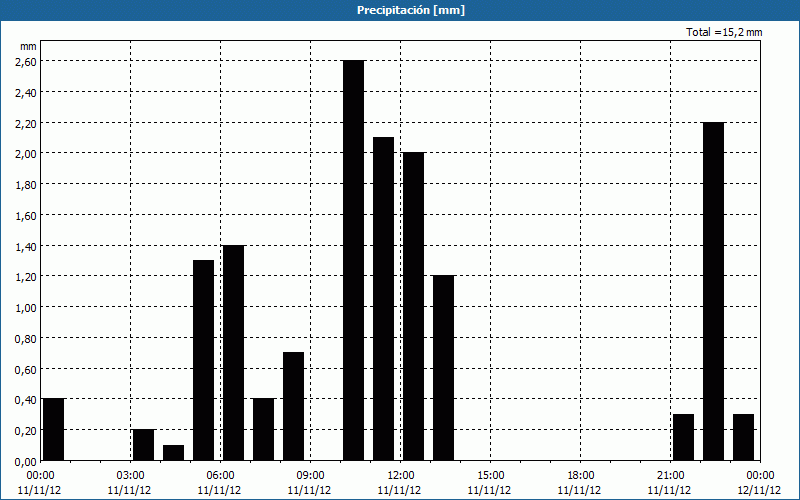800x500 pixels.
Task: Click the '00:00' label above 11/11/12
Action: (x=40, y=476)
